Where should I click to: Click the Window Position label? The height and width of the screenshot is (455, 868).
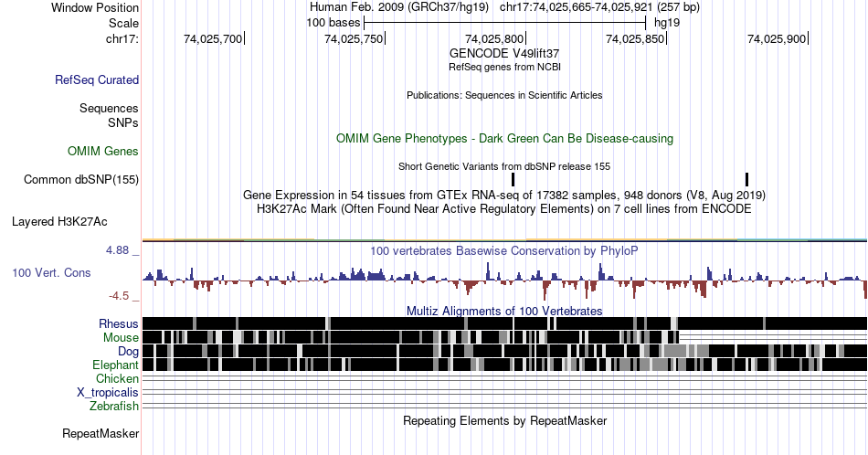tap(95, 7)
